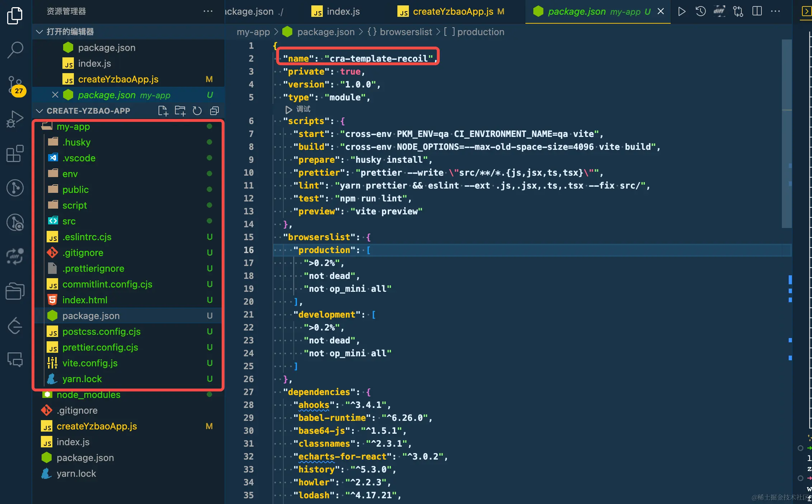The image size is (812, 504).
Task: Close package.json in open editors list
Action: point(55,95)
